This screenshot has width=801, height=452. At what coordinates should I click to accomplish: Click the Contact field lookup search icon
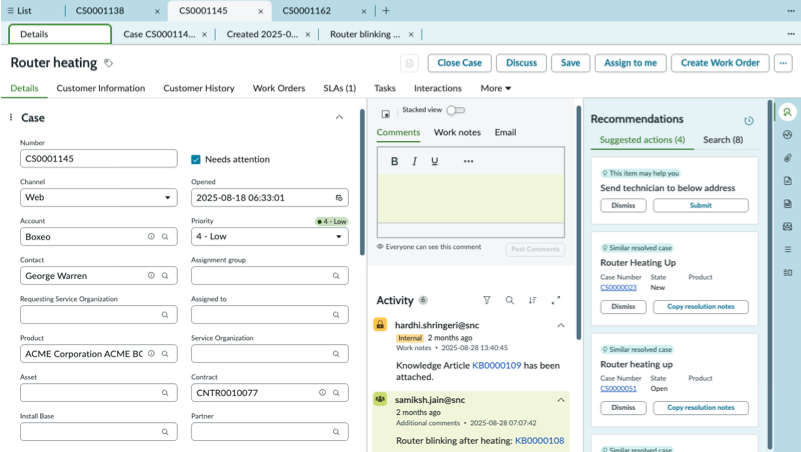click(165, 275)
